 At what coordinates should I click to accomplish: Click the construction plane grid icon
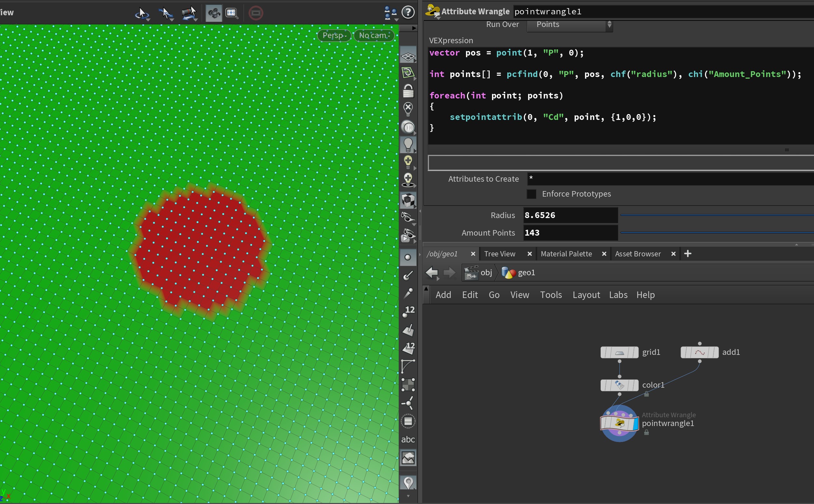coord(408,56)
